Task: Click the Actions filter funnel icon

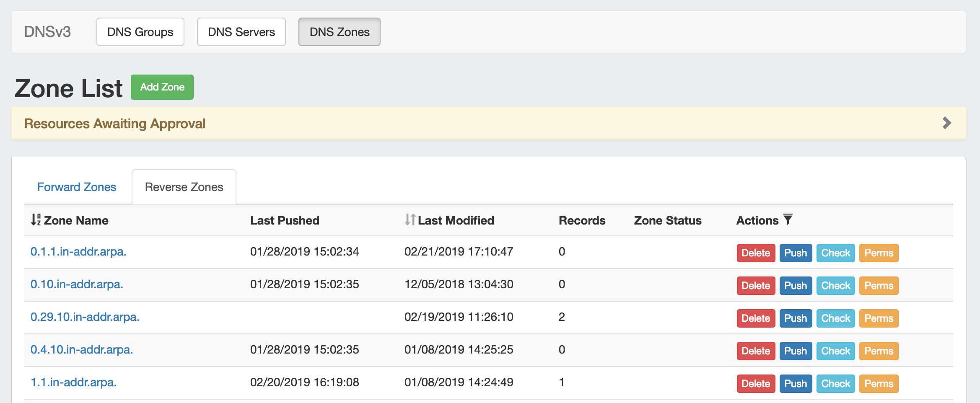Action: point(788,219)
